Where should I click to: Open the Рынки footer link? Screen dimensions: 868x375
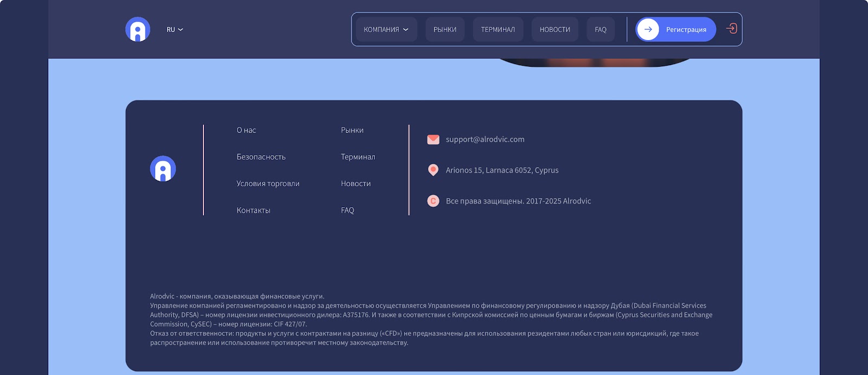[x=352, y=130]
